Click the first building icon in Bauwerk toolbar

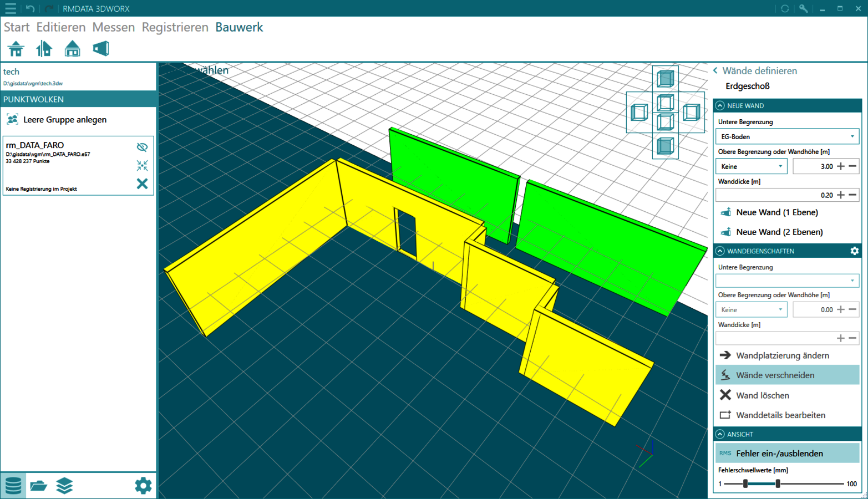pos(16,49)
